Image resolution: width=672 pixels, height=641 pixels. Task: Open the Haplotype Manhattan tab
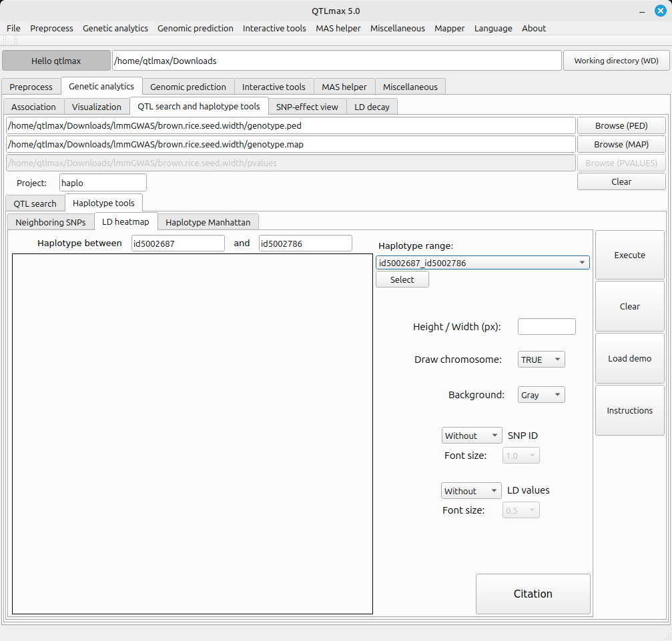tap(208, 222)
